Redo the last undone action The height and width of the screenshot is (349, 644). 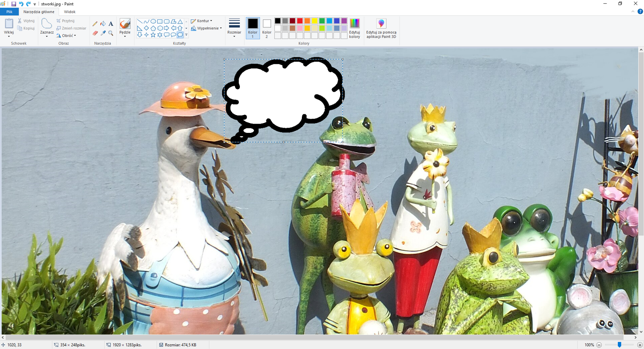click(x=28, y=4)
